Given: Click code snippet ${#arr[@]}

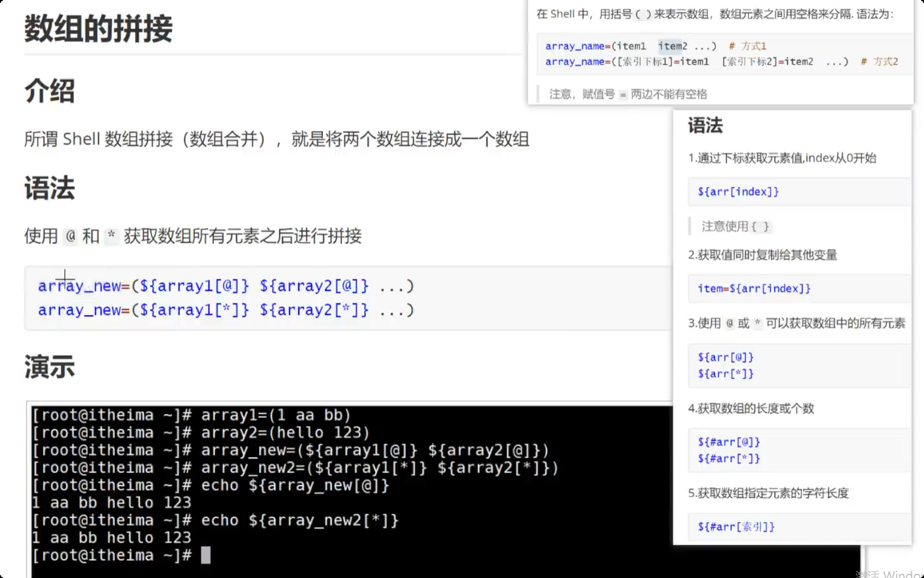Looking at the screenshot, I should [x=729, y=442].
